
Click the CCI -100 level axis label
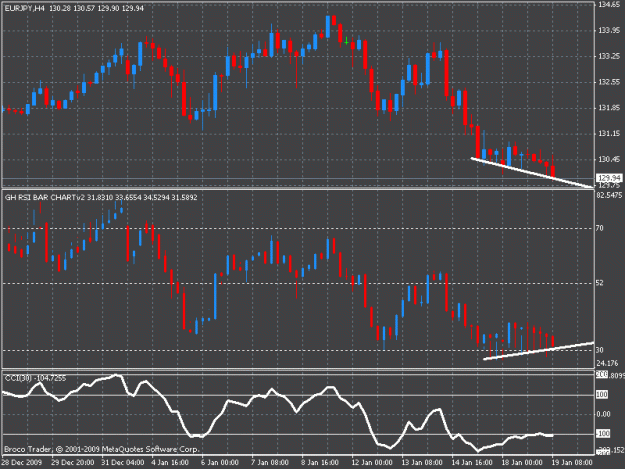(x=602, y=434)
